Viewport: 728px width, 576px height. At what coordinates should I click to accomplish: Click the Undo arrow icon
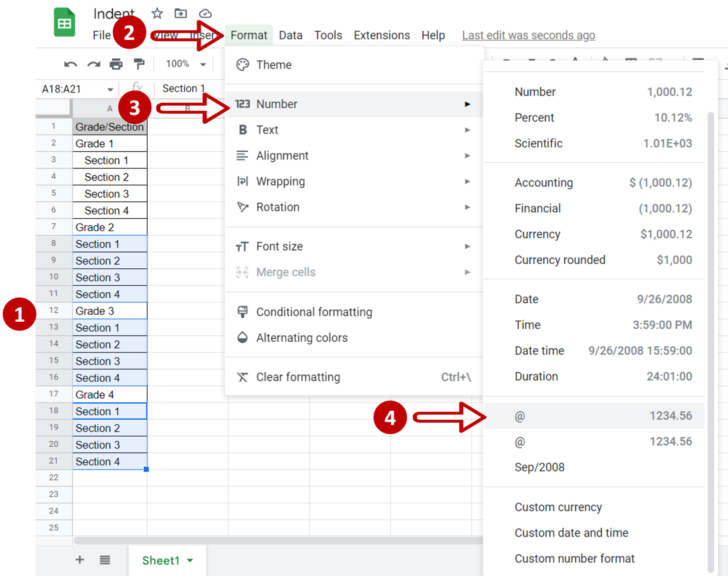pyautogui.click(x=70, y=64)
